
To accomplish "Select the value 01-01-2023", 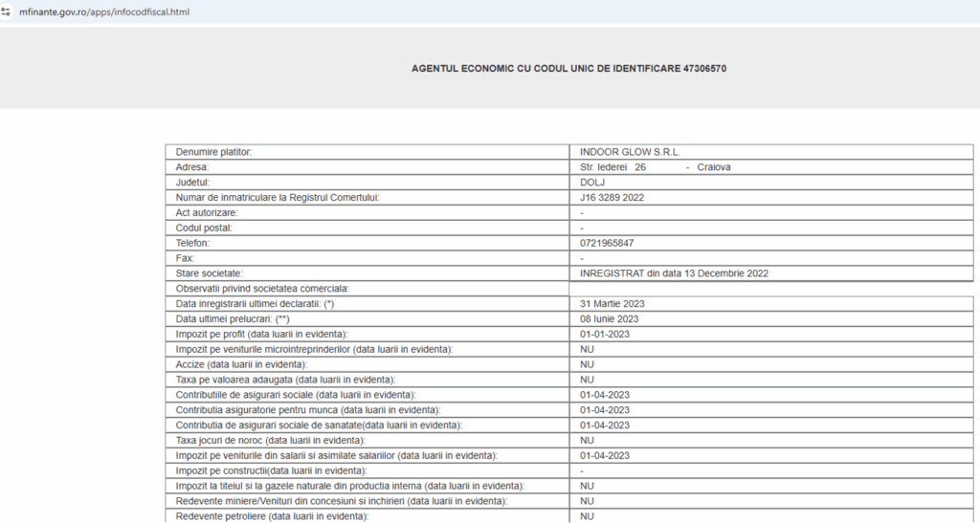I will [x=605, y=334].
